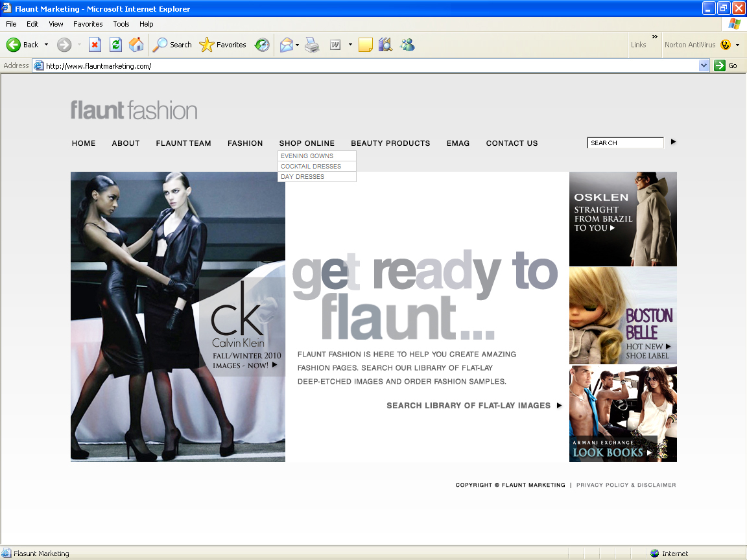Image resolution: width=747 pixels, height=560 pixels.
Task: Expand the Forward button history dropdown
Action: click(79, 45)
